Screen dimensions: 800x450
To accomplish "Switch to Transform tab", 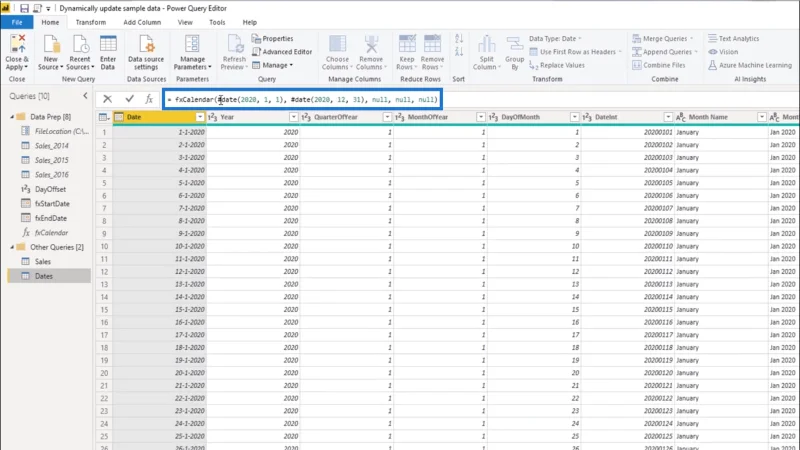I will [91, 22].
